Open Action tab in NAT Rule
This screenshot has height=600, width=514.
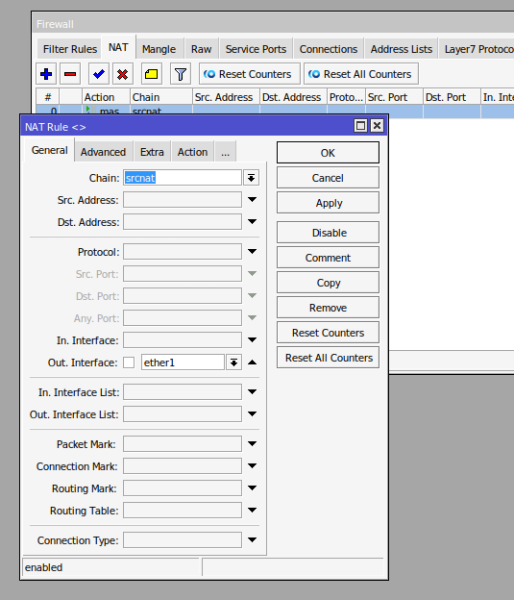193,152
